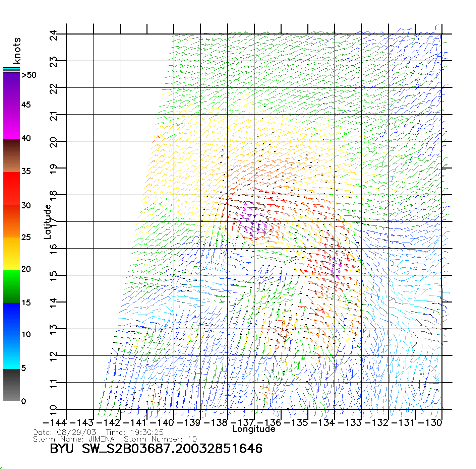Click the Date 08/29/03 text

65,432
